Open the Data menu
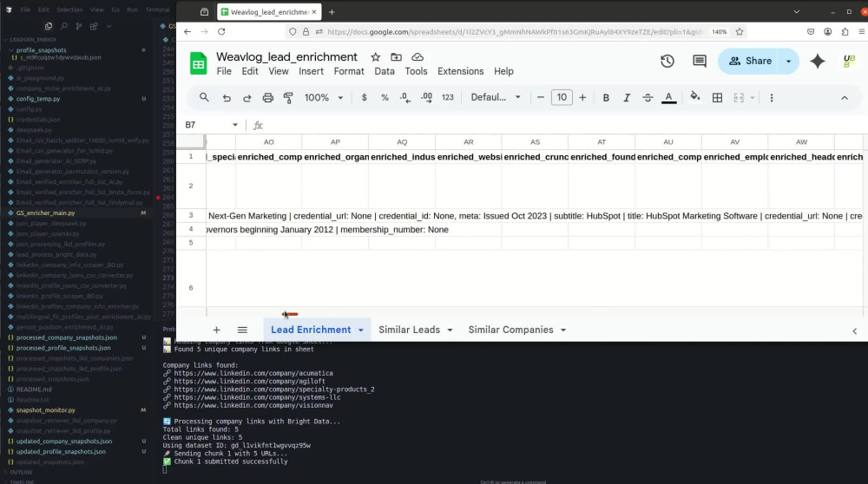868x484 pixels. click(x=385, y=71)
